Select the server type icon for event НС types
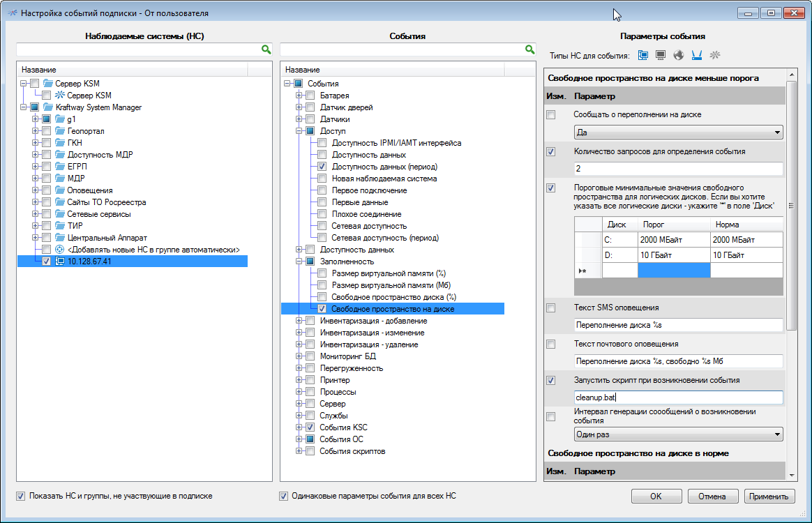Image resolution: width=812 pixels, height=523 pixels. tap(643, 54)
